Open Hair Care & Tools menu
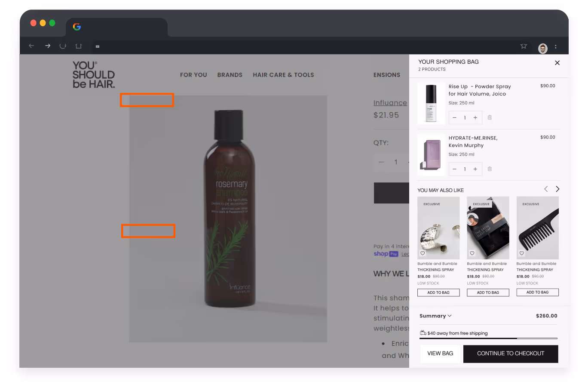 point(283,75)
